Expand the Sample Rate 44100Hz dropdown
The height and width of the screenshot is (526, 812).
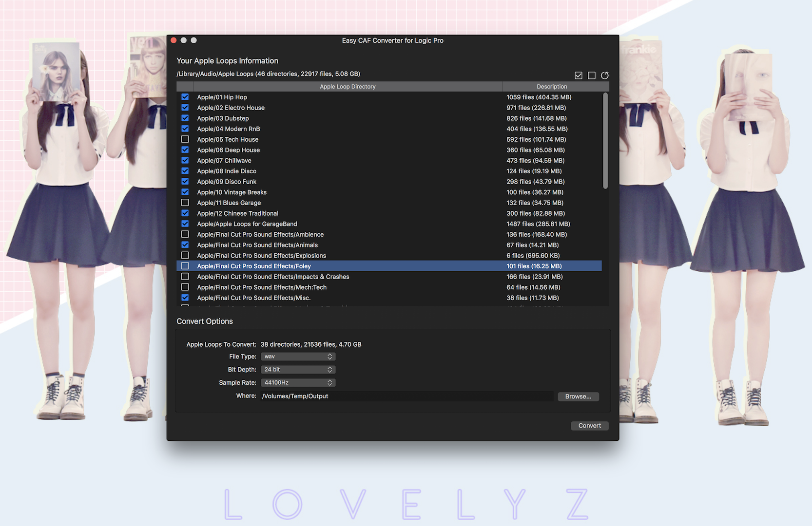tap(298, 383)
